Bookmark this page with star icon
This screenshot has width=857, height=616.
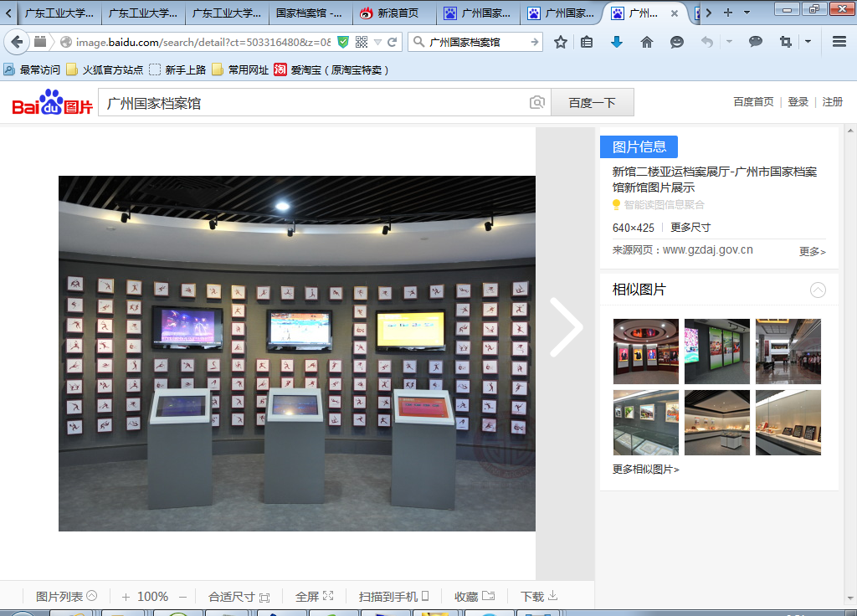tap(561, 42)
